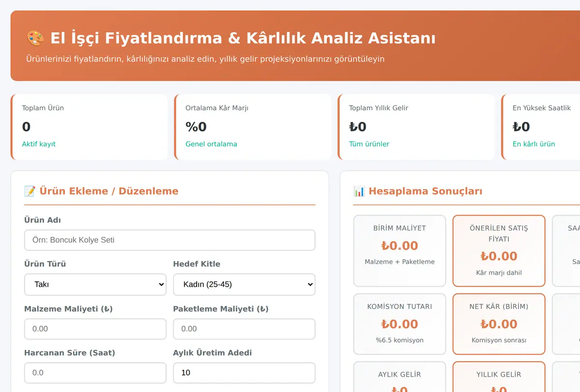Open the Hedef Kitle dropdown

click(x=244, y=284)
